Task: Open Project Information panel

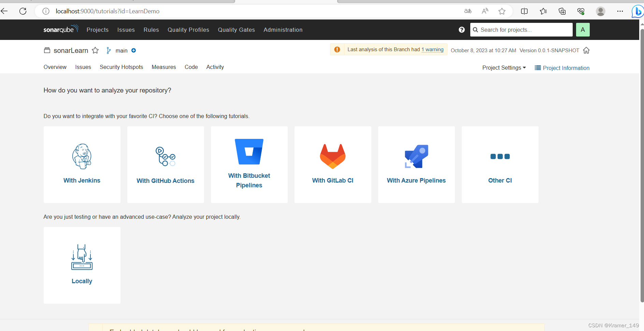Action: 562,68
